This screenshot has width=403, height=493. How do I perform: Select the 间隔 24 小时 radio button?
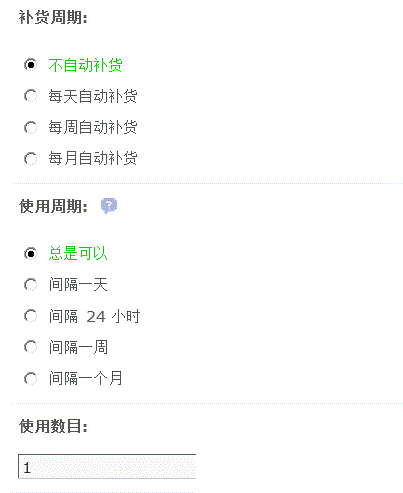pyautogui.click(x=30, y=316)
